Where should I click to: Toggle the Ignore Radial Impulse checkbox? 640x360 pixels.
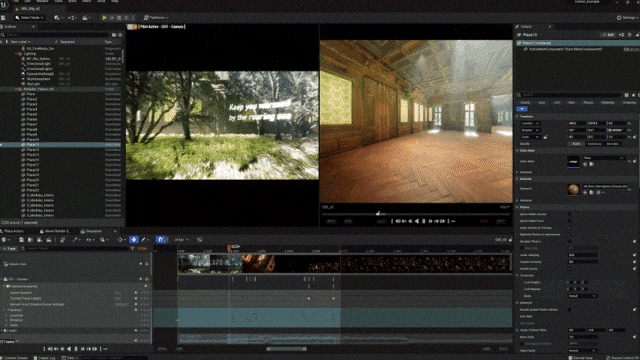tap(569, 214)
